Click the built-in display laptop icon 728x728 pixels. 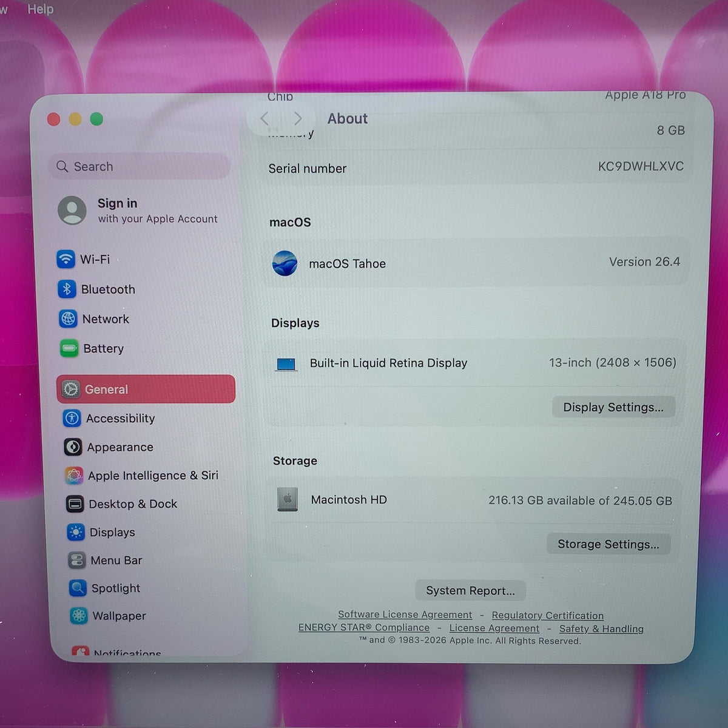point(286,364)
